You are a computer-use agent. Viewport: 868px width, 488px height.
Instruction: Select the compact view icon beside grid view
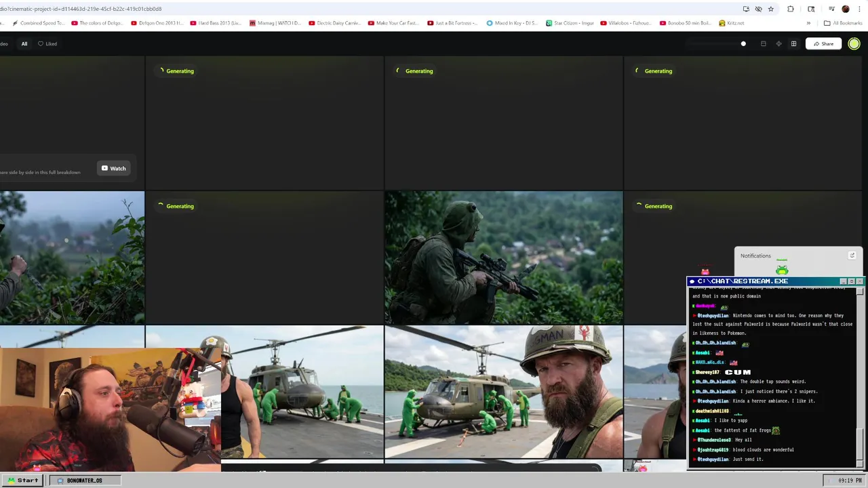tap(778, 44)
